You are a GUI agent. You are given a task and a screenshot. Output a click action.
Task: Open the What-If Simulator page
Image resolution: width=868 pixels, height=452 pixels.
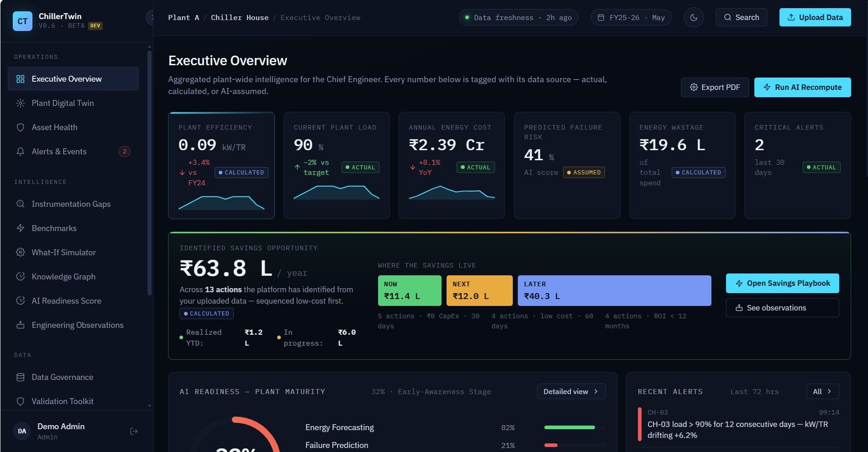(73, 252)
